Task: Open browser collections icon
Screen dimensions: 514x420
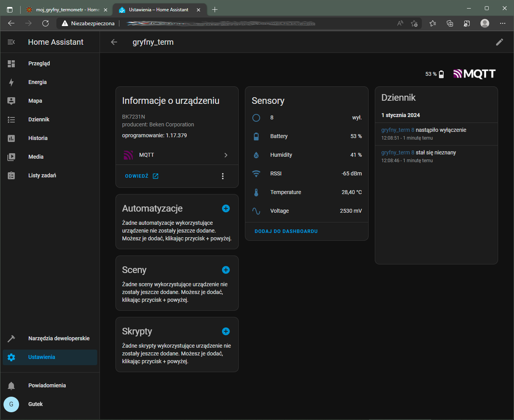Action: (x=450, y=23)
